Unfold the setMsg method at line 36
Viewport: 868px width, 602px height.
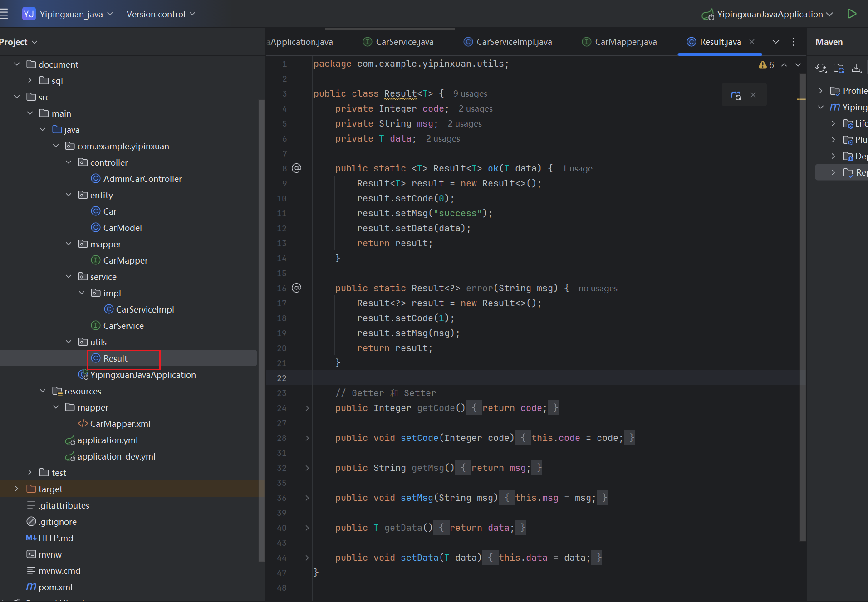coord(307,498)
